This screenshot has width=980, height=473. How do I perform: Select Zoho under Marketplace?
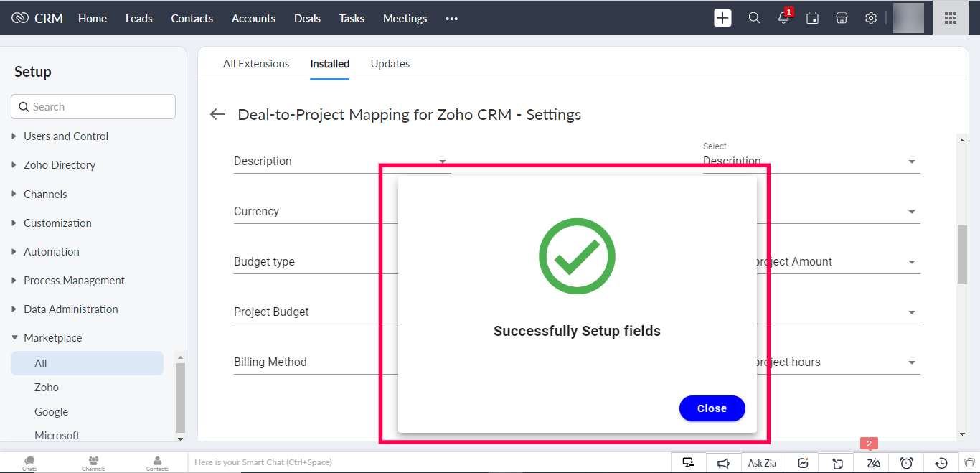pyautogui.click(x=47, y=388)
